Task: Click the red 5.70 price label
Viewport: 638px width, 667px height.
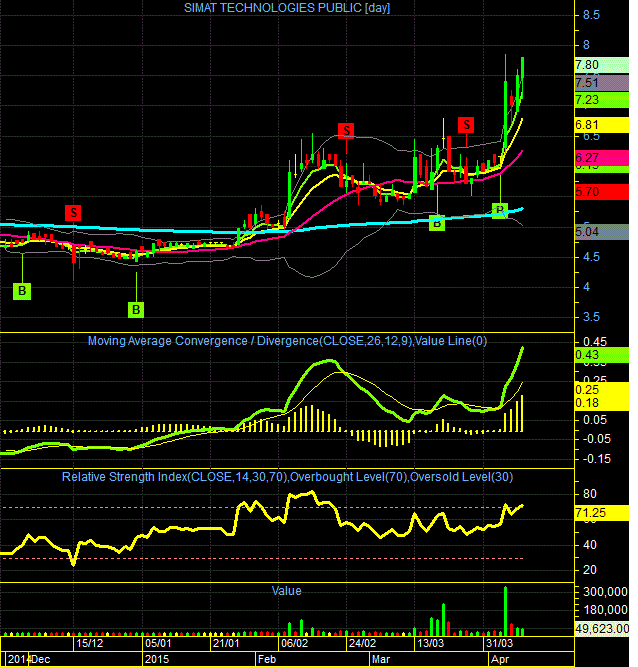Action: (x=601, y=192)
